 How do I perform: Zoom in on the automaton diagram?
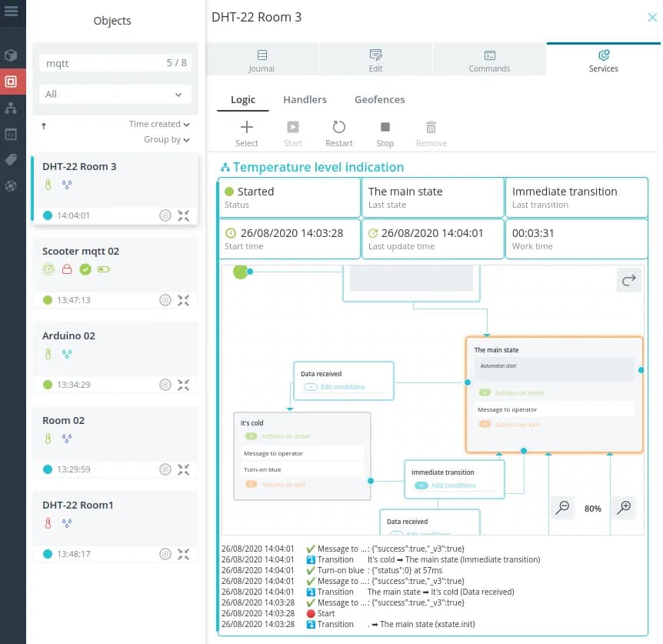[x=625, y=507]
